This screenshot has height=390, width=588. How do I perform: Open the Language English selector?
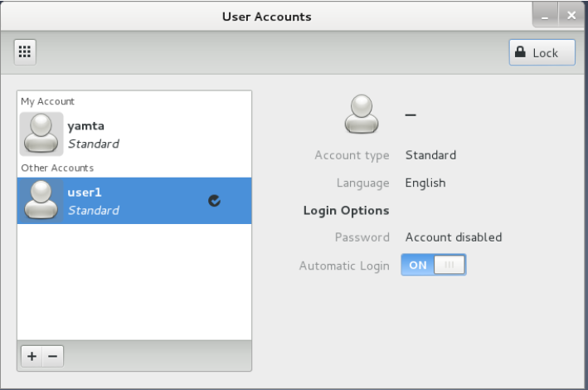425,183
